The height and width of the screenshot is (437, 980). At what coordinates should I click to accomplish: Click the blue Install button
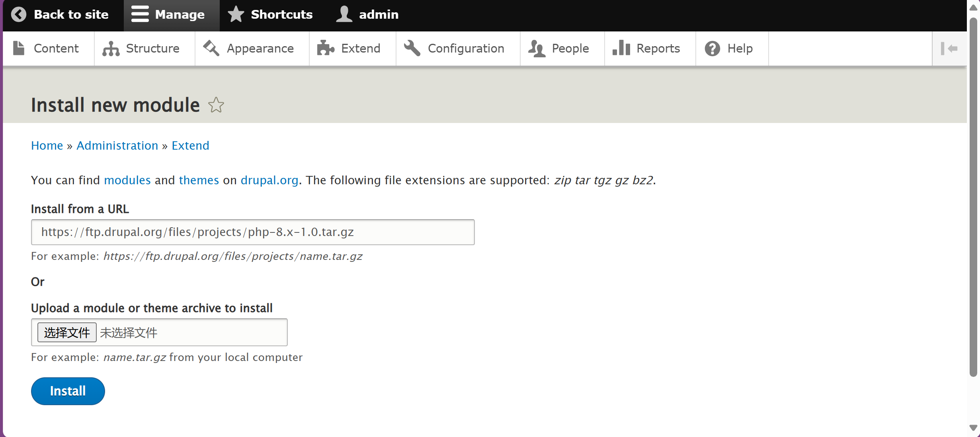click(68, 391)
